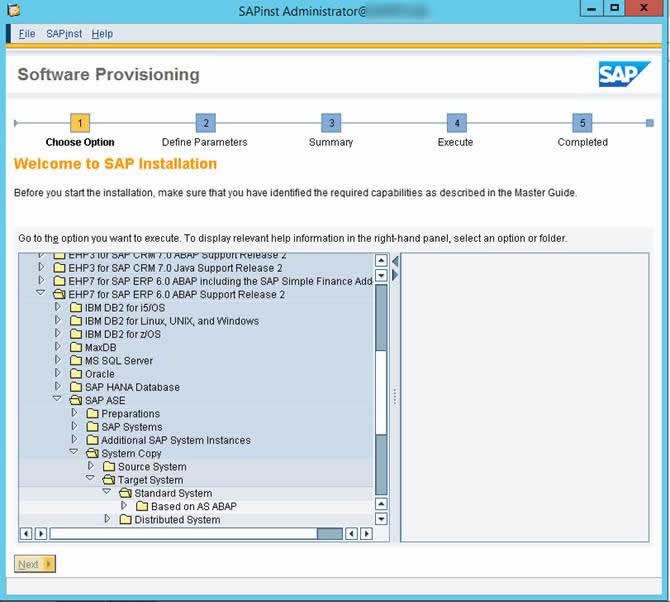The width and height of the screenshot is (670, 602).
Task: Collapse the Standard System node
Action: (x=107, y=492)
